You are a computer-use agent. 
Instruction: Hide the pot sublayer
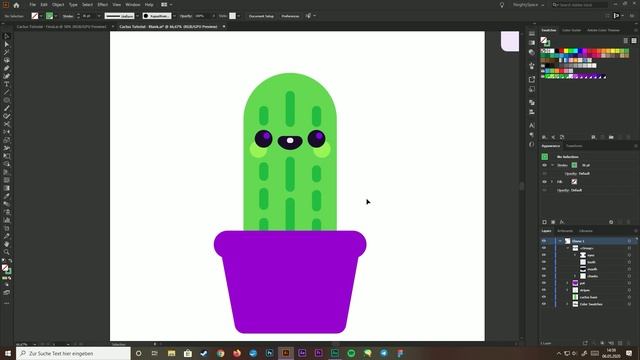click(x=544, y=283)
